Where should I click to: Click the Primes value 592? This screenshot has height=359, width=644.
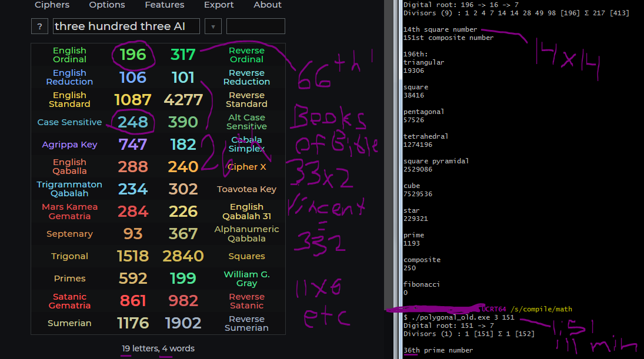pos(133,279)
